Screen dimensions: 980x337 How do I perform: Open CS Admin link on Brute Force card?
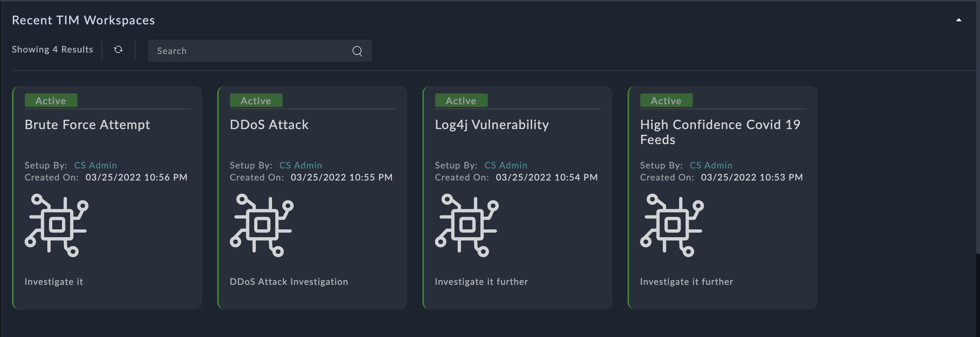coord(95,165)
